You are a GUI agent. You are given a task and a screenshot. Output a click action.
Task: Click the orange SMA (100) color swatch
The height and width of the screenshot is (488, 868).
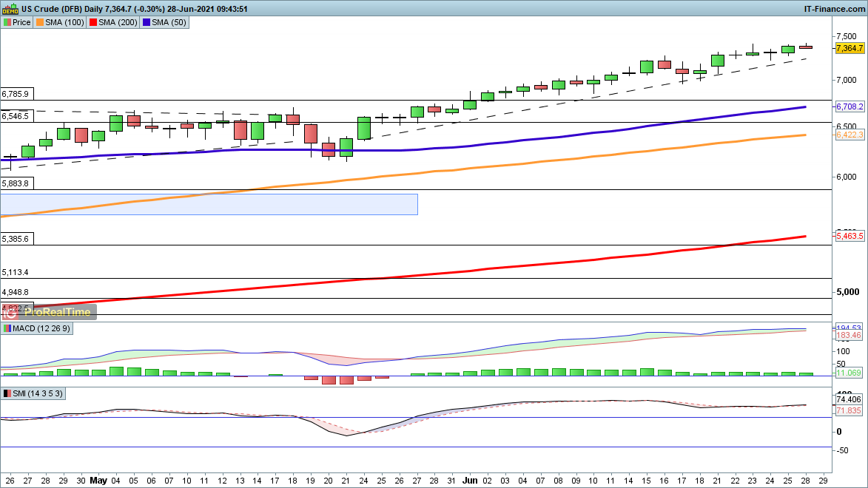click(40, 22)
